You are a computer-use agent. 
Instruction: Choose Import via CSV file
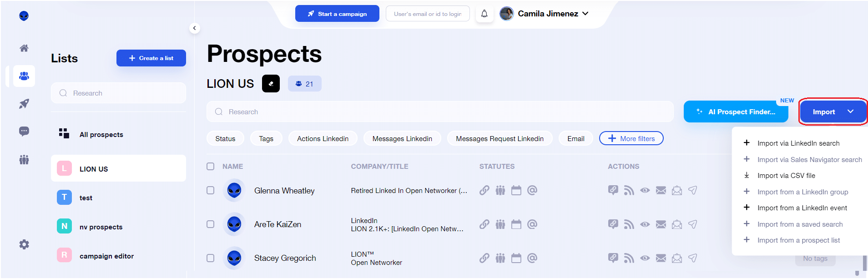pos(786,176)
